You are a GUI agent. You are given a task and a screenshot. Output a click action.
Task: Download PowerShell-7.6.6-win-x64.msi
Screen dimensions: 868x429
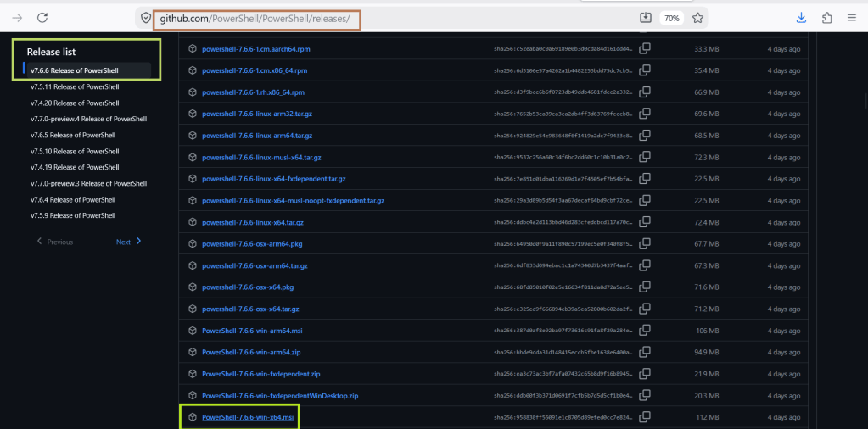click(x=248, y=417)
